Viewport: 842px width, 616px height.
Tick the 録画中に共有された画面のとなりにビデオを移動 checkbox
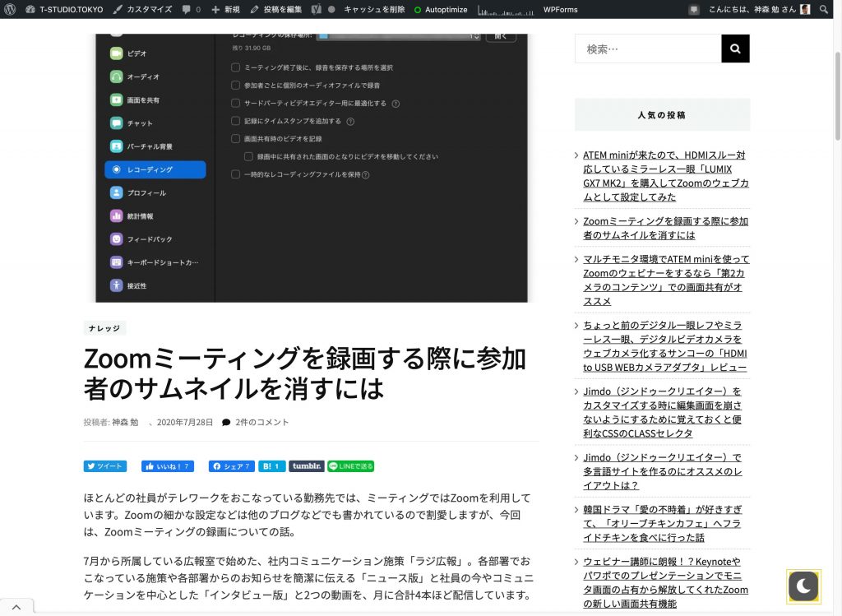(248, 156)
